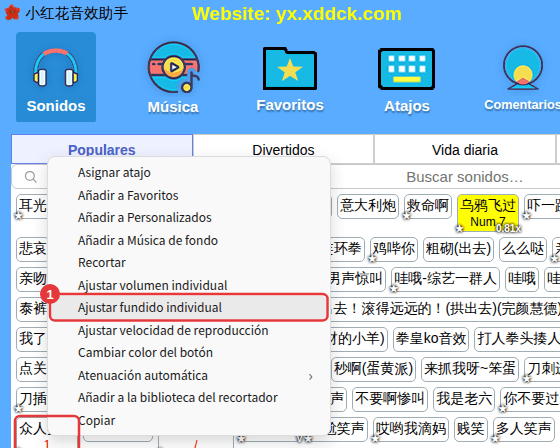Play the 我是老六 sound button
This screenshot has height=448, width=560.
tap(464, 399)
